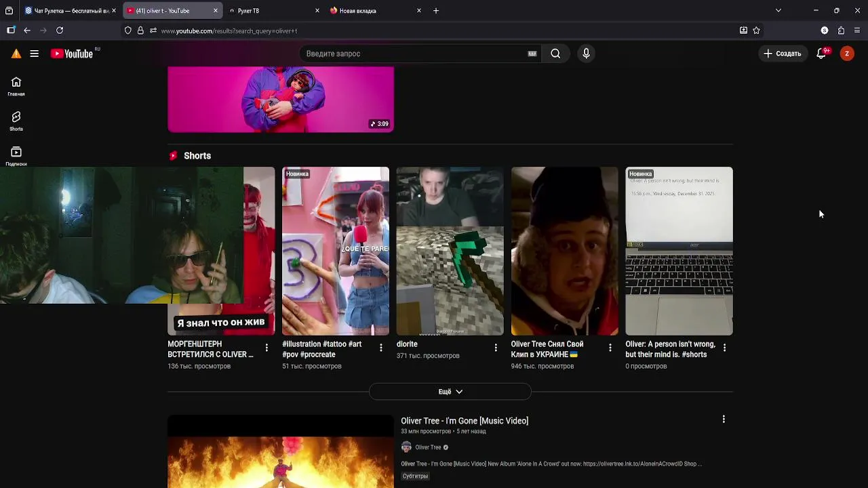Open the options menu for the МОРГЕНШТЕРН short

pyautogui.click(x=267, y=348)
